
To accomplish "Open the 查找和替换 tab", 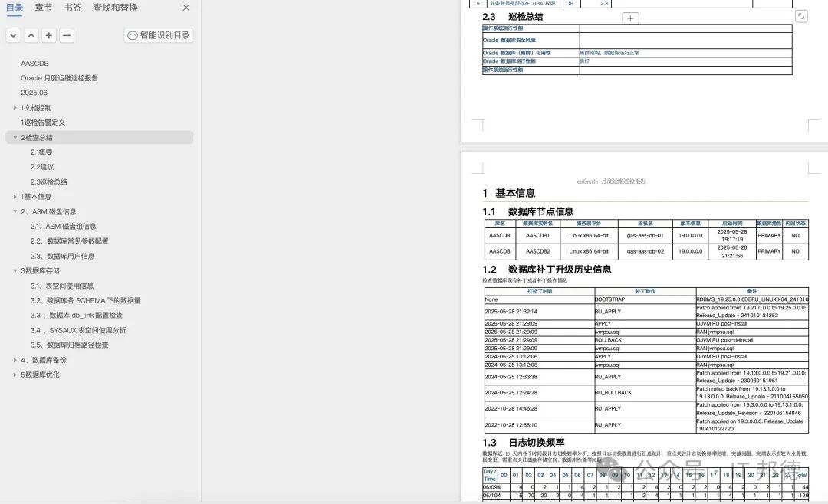I will click(x=116, y=8).
